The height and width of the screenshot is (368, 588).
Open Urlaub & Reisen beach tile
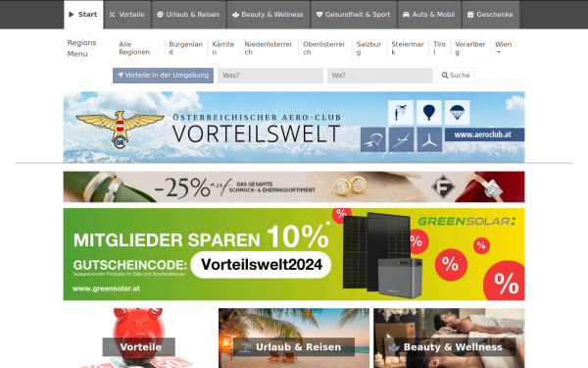click(294, 338)
